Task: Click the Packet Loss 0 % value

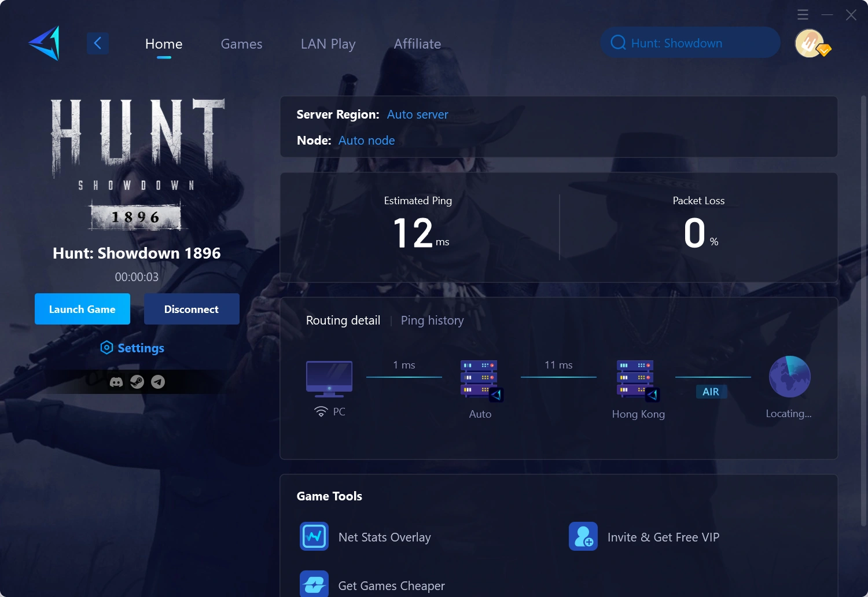Action: click(701, 233)
